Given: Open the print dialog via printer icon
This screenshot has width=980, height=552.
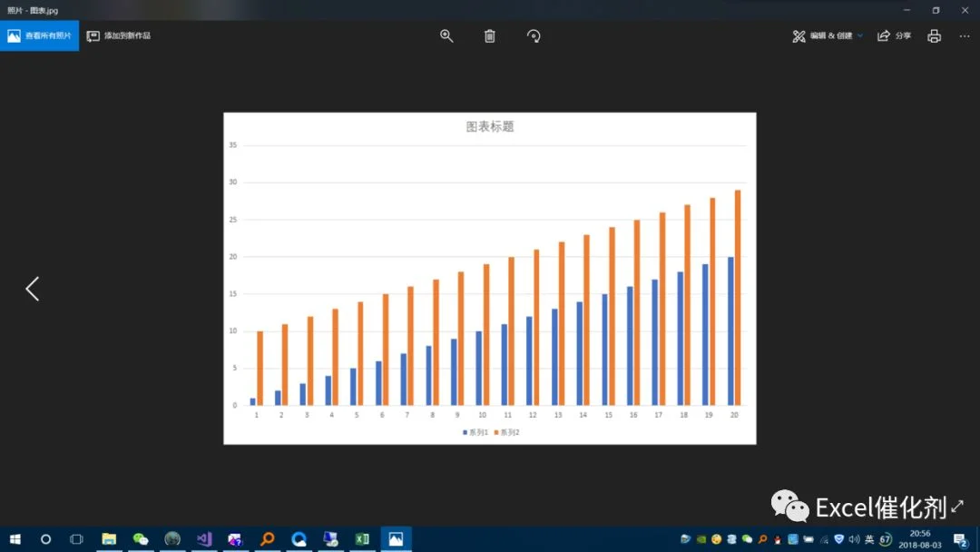Looking at the screenshot, I should 934,36.
